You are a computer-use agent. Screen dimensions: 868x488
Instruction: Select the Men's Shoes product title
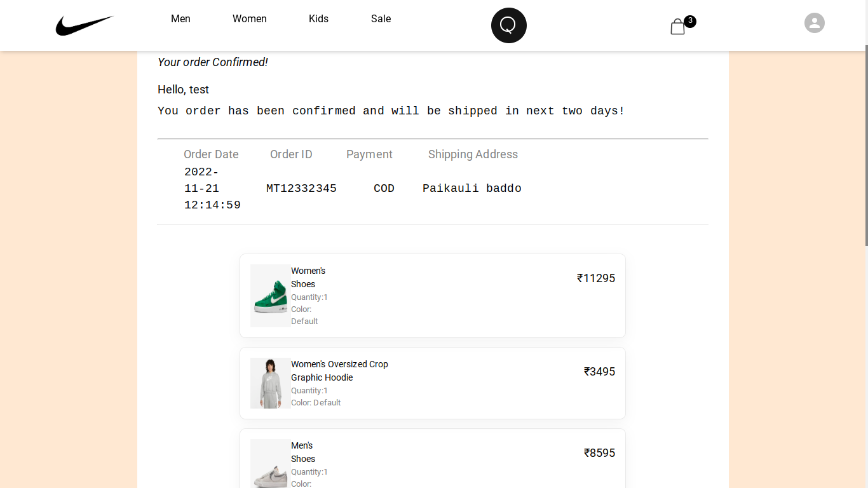coord(303,452)
